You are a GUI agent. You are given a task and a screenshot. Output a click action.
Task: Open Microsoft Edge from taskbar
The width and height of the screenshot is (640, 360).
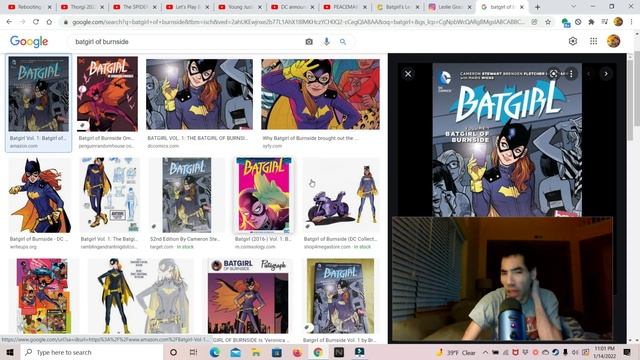[215, 352]
